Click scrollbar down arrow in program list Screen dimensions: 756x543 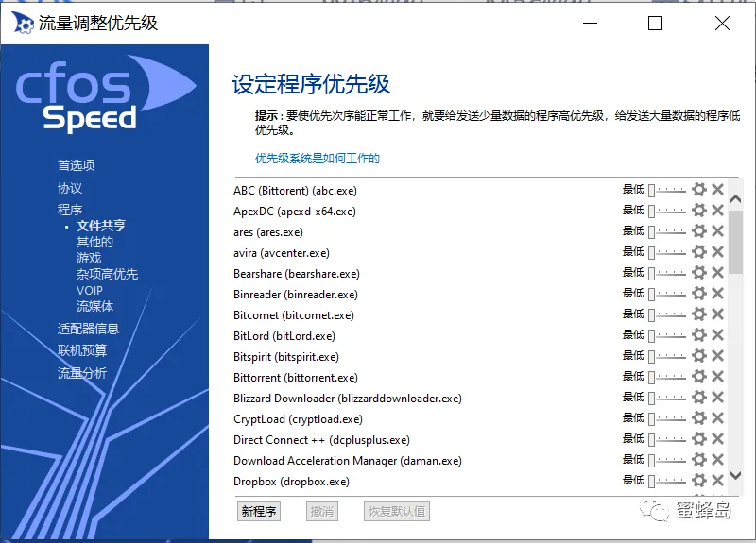coord(735,476)
